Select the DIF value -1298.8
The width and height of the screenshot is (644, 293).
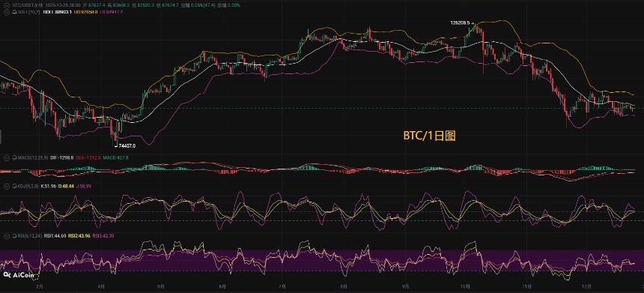click(x=62, y=158)
